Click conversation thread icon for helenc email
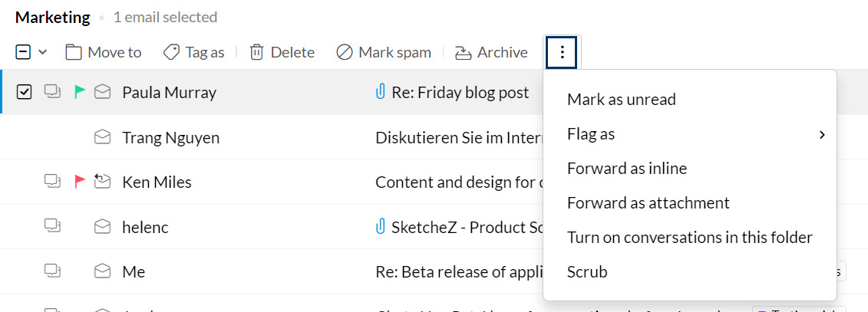The width and height of the screenshot is (868, 312). coord(52,226)
